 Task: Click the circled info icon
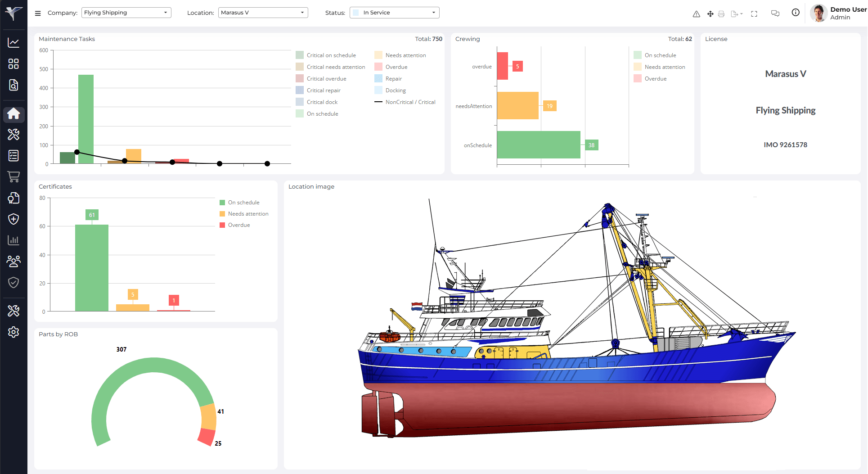click(x=796, y=13)
